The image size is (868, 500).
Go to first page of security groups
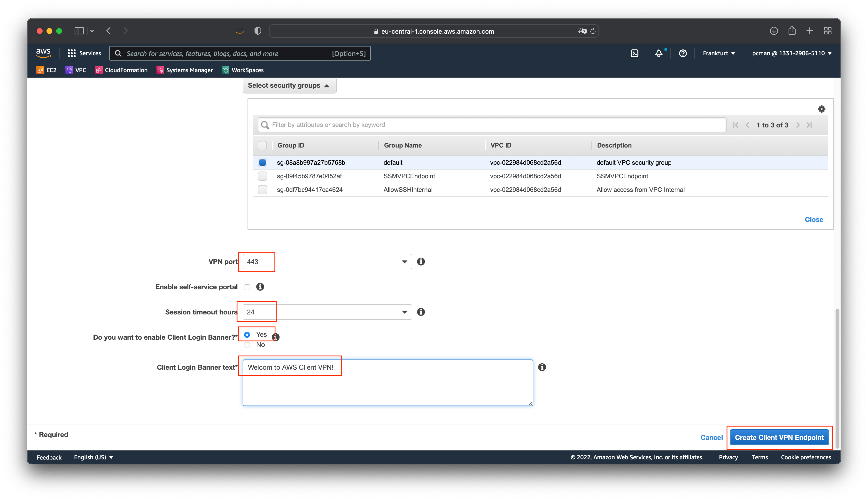[735, 125]
